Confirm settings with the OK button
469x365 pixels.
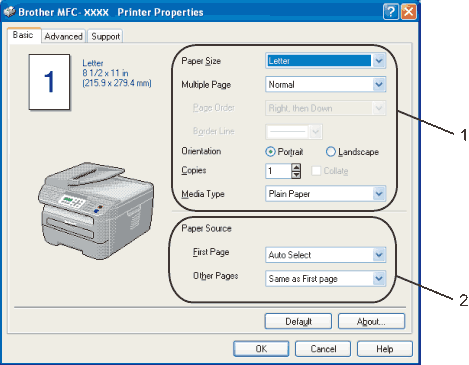[261, 349]
